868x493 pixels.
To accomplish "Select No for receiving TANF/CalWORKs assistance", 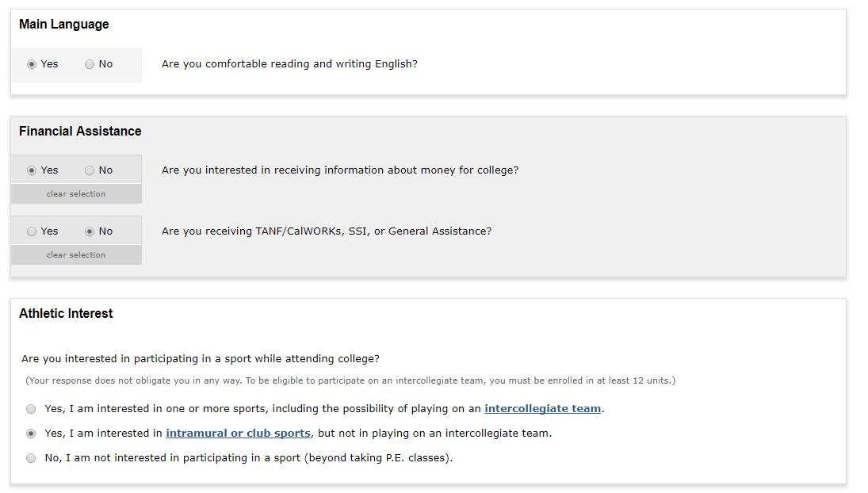I will coord(90,231).
